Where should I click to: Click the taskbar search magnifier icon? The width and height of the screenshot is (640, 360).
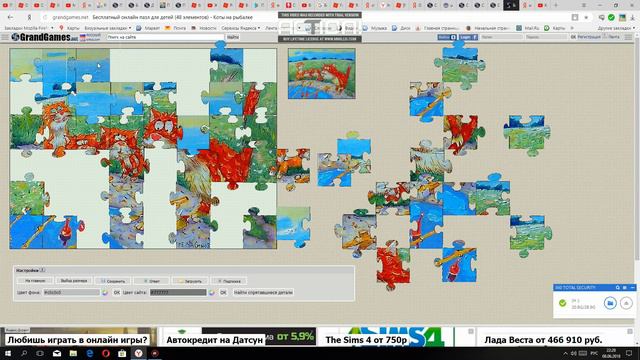24,353
